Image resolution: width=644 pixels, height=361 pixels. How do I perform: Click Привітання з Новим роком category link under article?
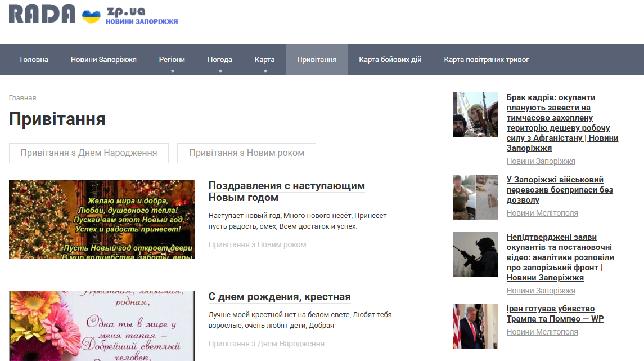257,244
